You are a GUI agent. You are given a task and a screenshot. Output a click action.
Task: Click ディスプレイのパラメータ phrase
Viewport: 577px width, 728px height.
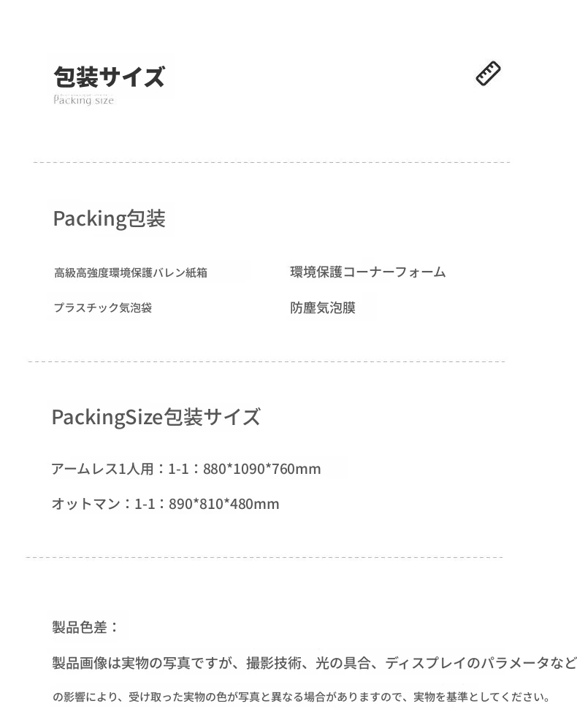pyautogui.click(x=467, y=663)
